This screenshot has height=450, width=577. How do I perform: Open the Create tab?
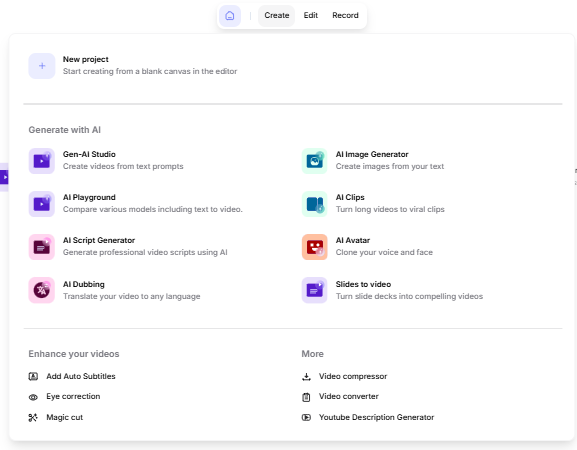(276, 15)
